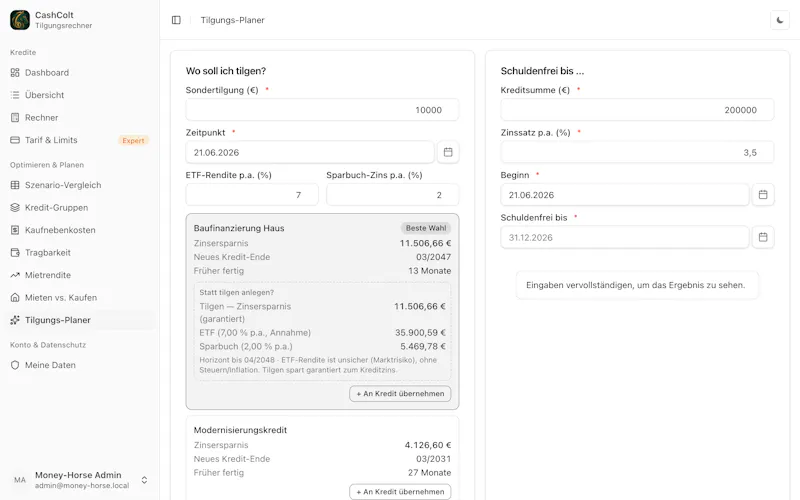This screenshot has height=500, width=800.
Task: Click the 13 Monate value
Action: pyautogui.click(x=429, y=270)
